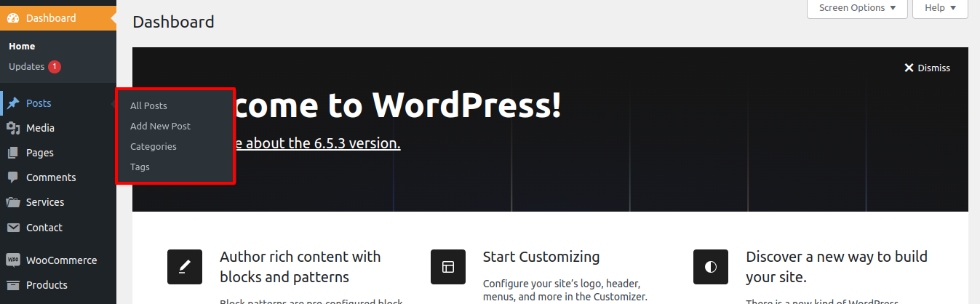Screen dimensions: 980x304
Task: Click the Pages icon in sidebar
Action: coord(13,153)
